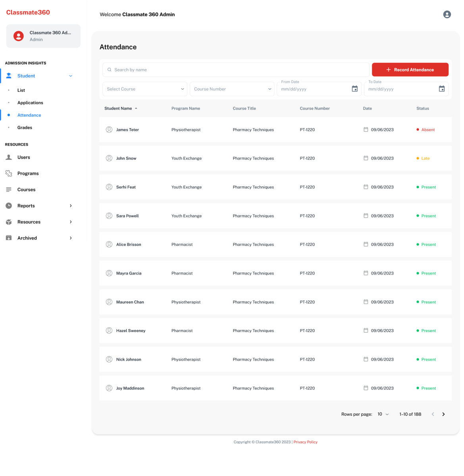Sort by Student Name column arrow

coord(136,108)
